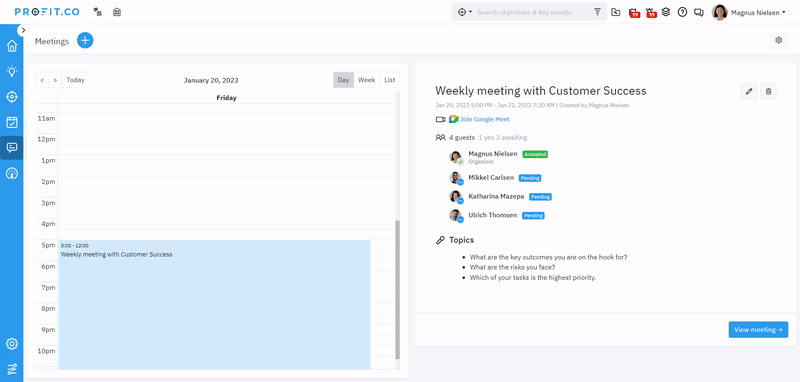This screenshot has width=800, height=382.
Task: Open the Magnus Nielsen account dropdown
Action: coord(758,12)
